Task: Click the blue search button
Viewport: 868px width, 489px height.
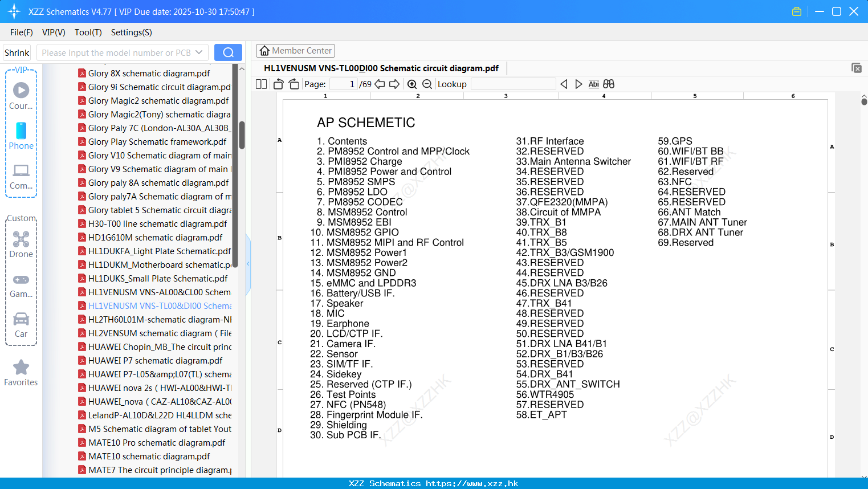Action: (x=228, y=52)
